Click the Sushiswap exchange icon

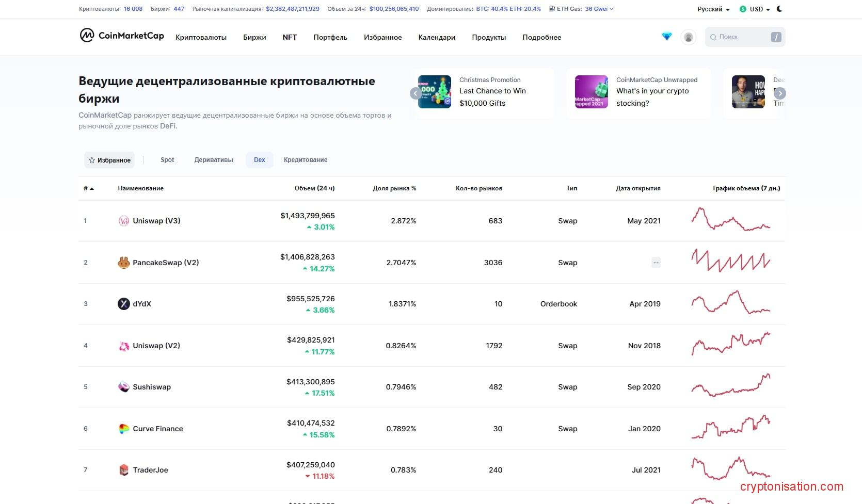(x=123, y=387)
